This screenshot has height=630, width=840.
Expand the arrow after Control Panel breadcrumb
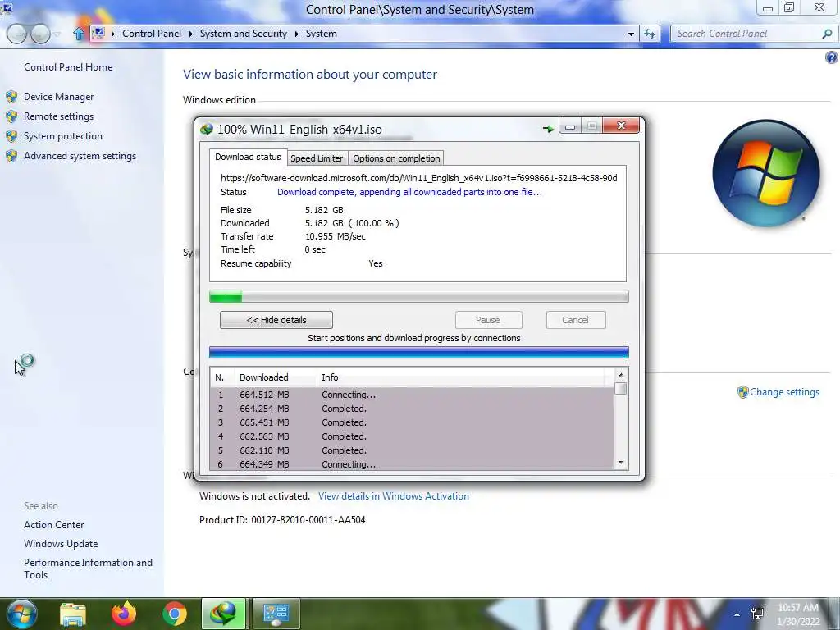pyautogui.click(x=190, y=34)
